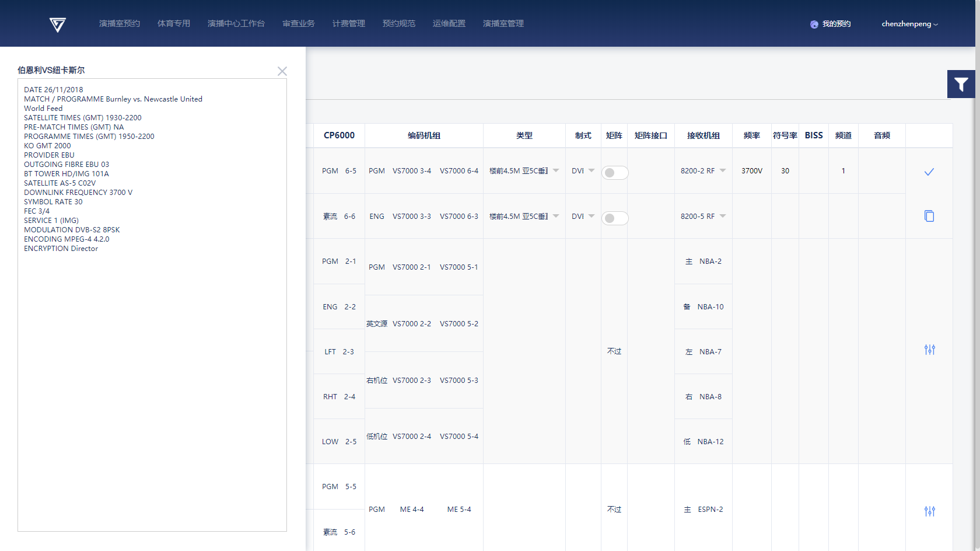Image resolution: width=980 pixels, height=551 pixels.
Task: Click the 我的预约 icon in header
Action: pos(814,25)
